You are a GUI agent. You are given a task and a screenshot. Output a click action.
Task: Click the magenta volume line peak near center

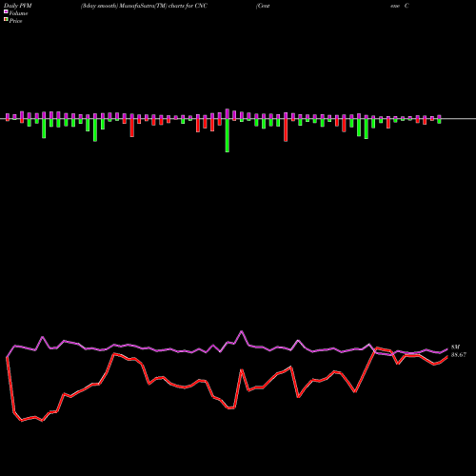click(x=242, y=331)
